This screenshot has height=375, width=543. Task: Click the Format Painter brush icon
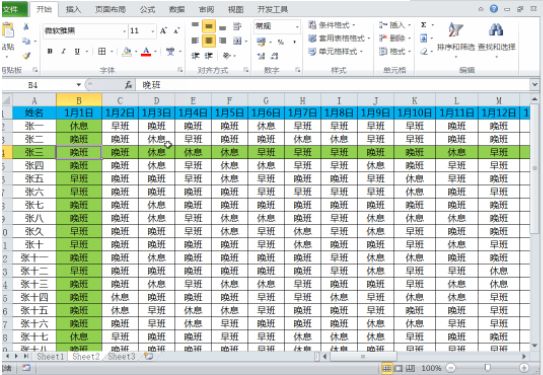pyautogui.click(x=26, y=55)
